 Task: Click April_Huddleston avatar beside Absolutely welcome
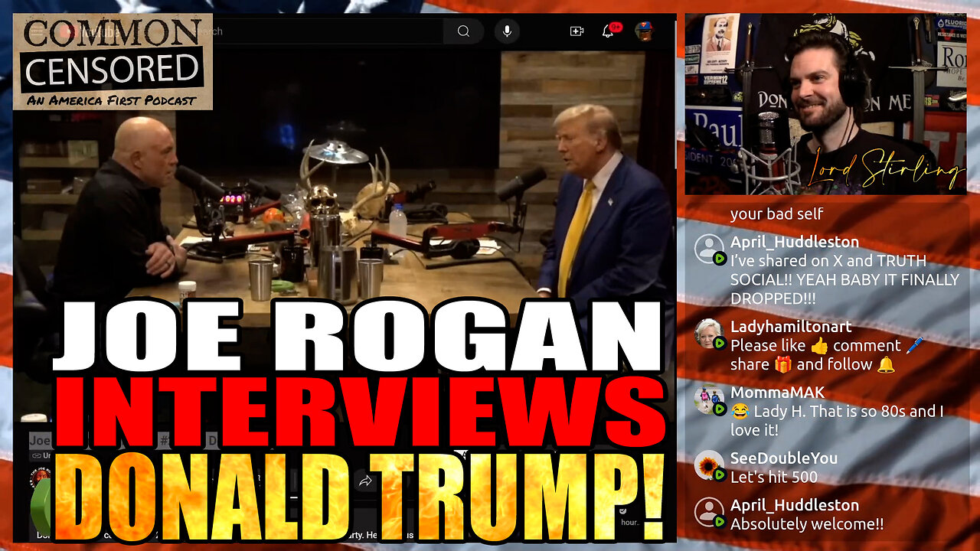click(709, 512)
